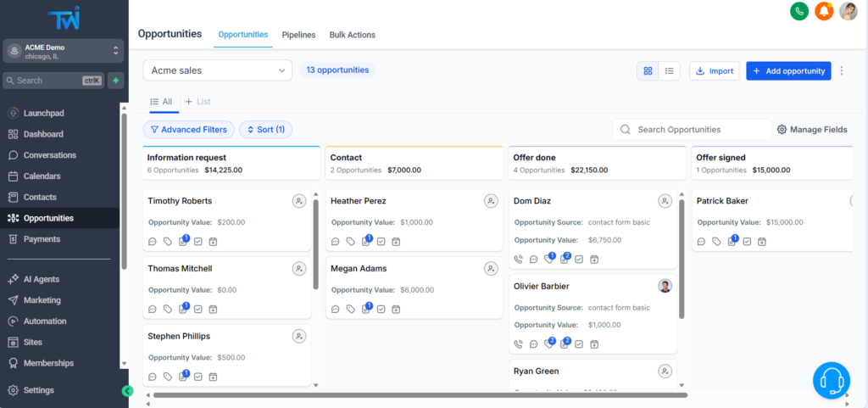Click the assign-owner icon on Timothy Roberts card
Image resolution: width=868 pixels, height=408 pixels.
coord(299,201)
